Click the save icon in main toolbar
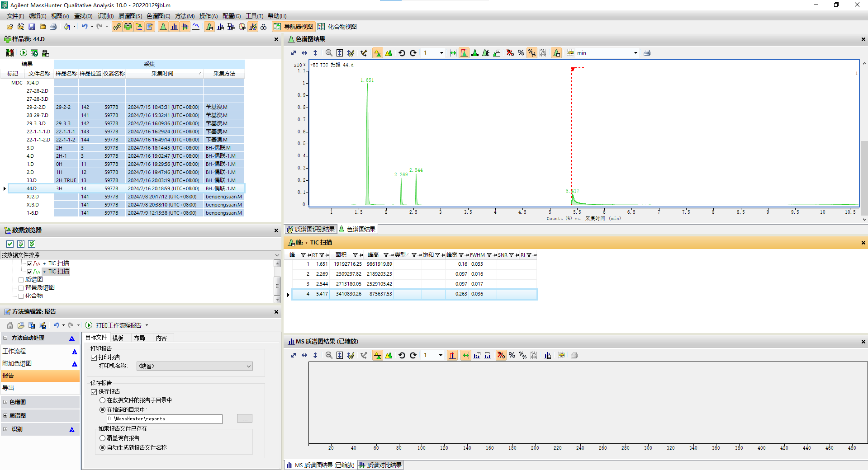Screen dimensions: 868x470 [x=32, y=27]
